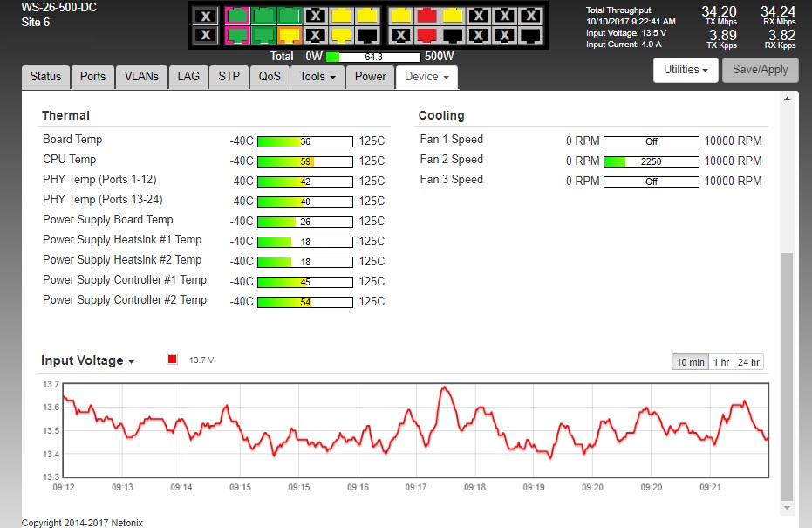The image size is (812, 528).
Task: Click the upper pink-outlined green port icon
Action: [237, 16]
